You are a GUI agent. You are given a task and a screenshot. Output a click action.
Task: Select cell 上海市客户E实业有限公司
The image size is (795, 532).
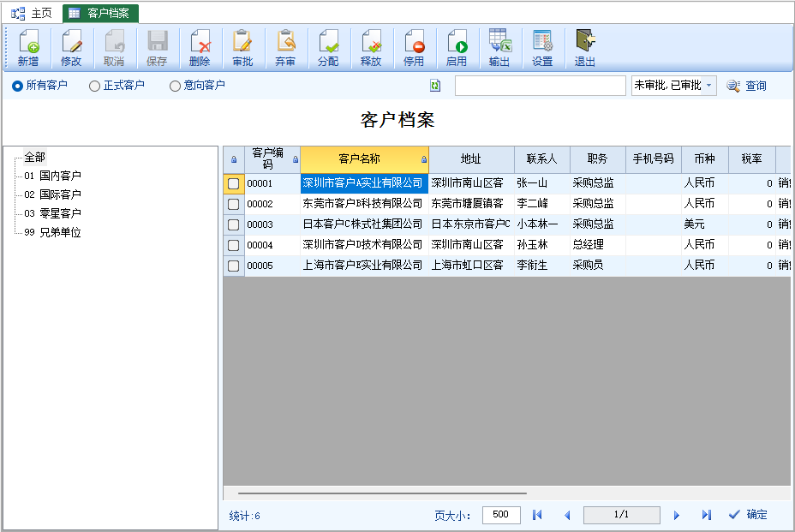pos(364,266)
